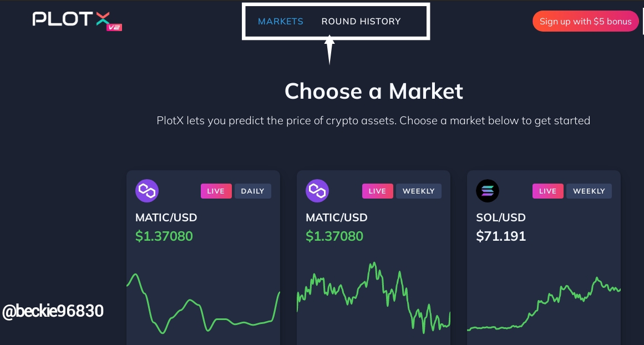The width and height of the screenshot is (644, 345).
Task: Click WEEKLY tag on SOL/USD card
Action: pyautogui.click(x=589, y=191)
